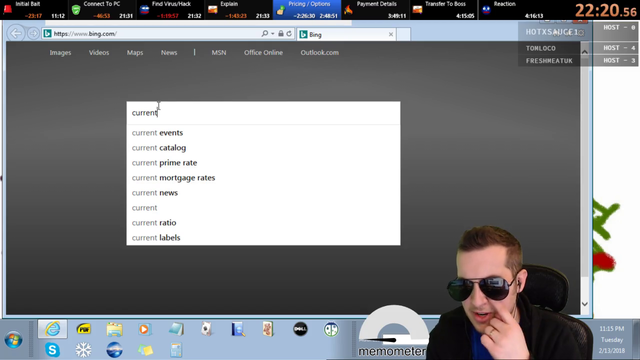Click the 'Pricing / Options' split at top

[x=307, y=10]
